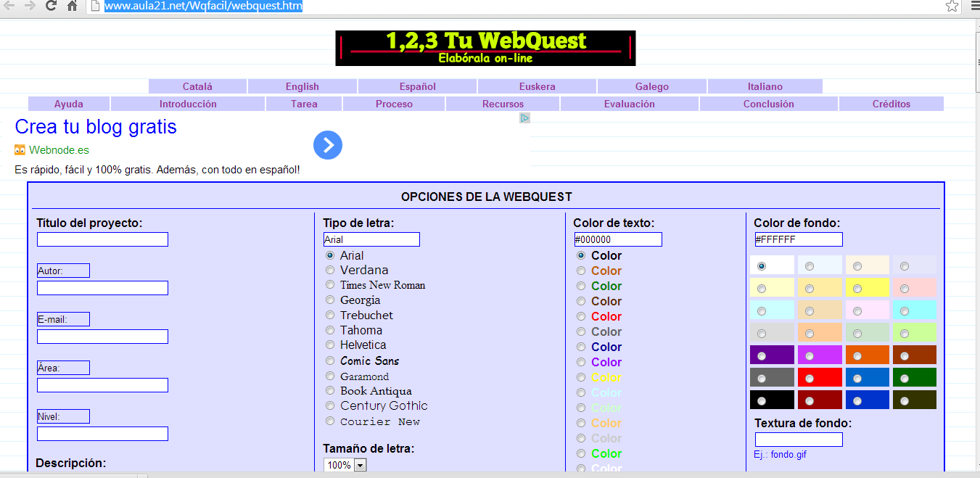This screenshot has width=980, height=478.
Task: Go to the Evaluación section
Action: (x=630, y=104)
